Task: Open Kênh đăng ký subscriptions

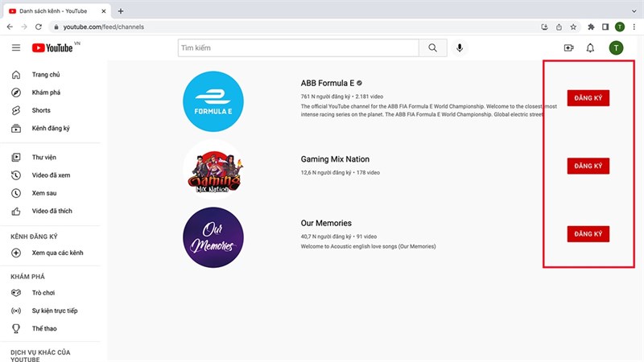Action: pyautogui.click(x=52, y=129)
